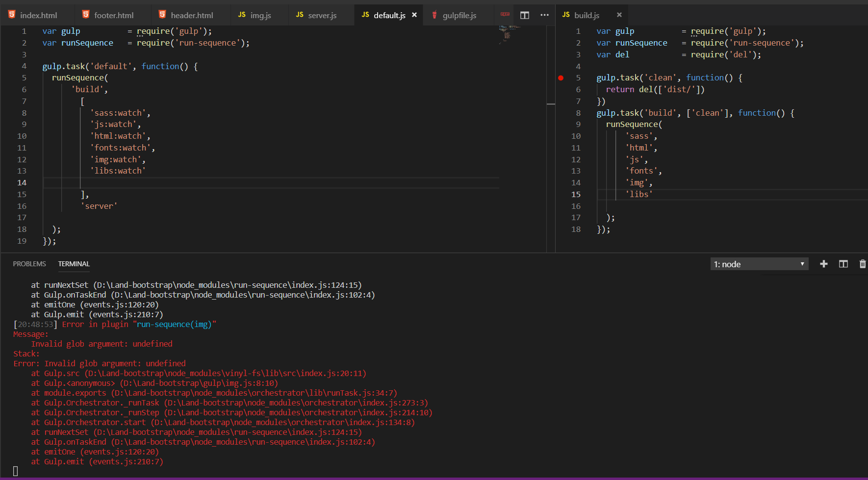Place cursor on empty line 14 of default.js
Image resolution: width=868 pixels, height=480 pixels.
(271, 183)
